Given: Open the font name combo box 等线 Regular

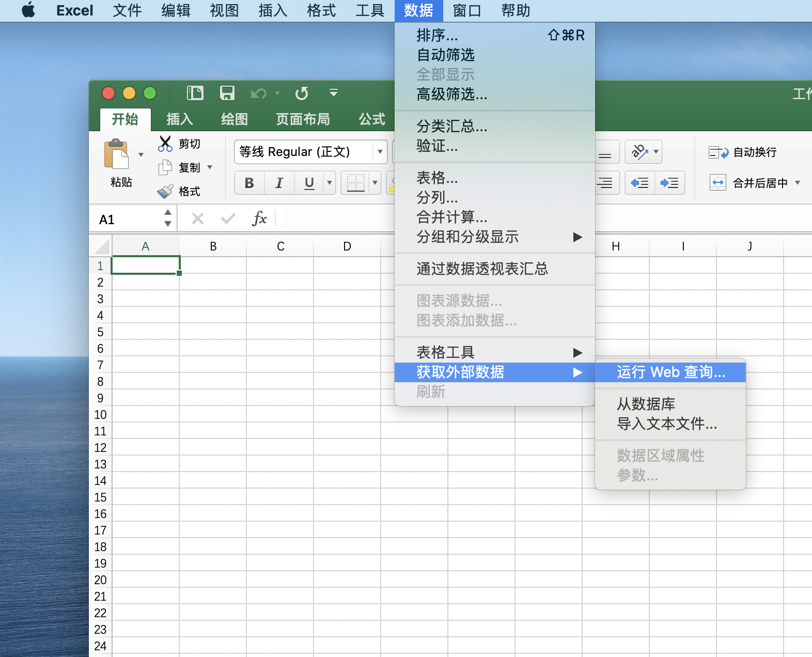Looking at the screenshot, I should [x=310, y=152].
